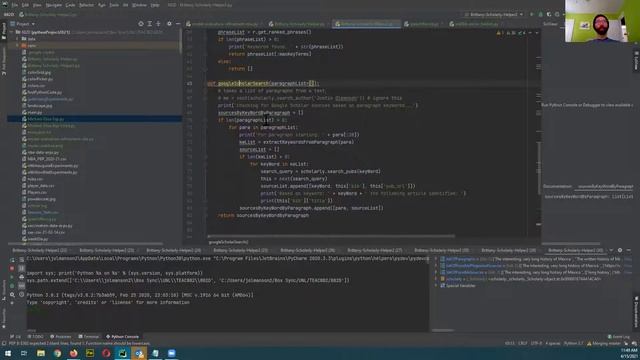Open the Project panel gear options
The image size is (640, 360).
[x=169, y=24]
